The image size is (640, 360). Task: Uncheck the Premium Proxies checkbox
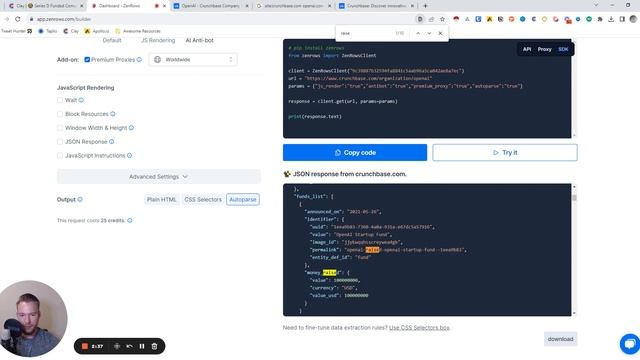point(87,60)
